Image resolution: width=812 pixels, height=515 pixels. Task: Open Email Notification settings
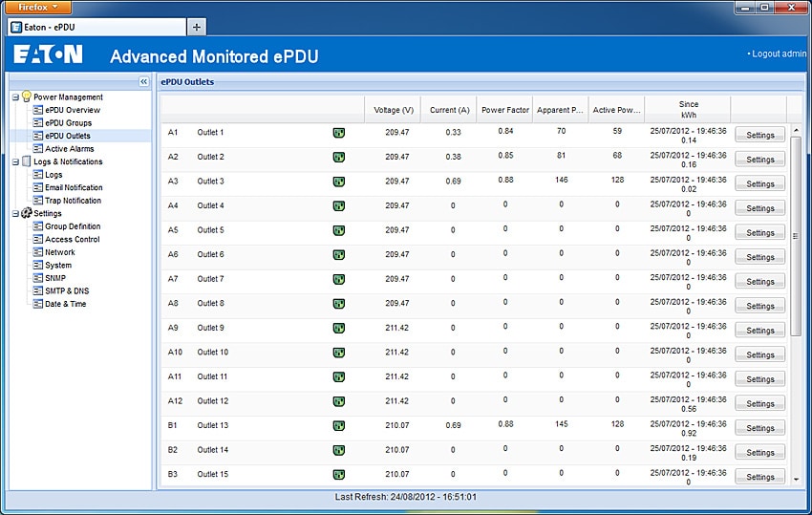(x=74, y=187)
